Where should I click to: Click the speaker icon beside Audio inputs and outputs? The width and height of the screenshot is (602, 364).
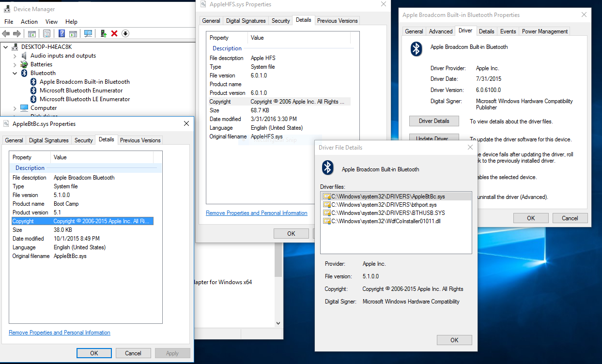[x=25, y=56]
